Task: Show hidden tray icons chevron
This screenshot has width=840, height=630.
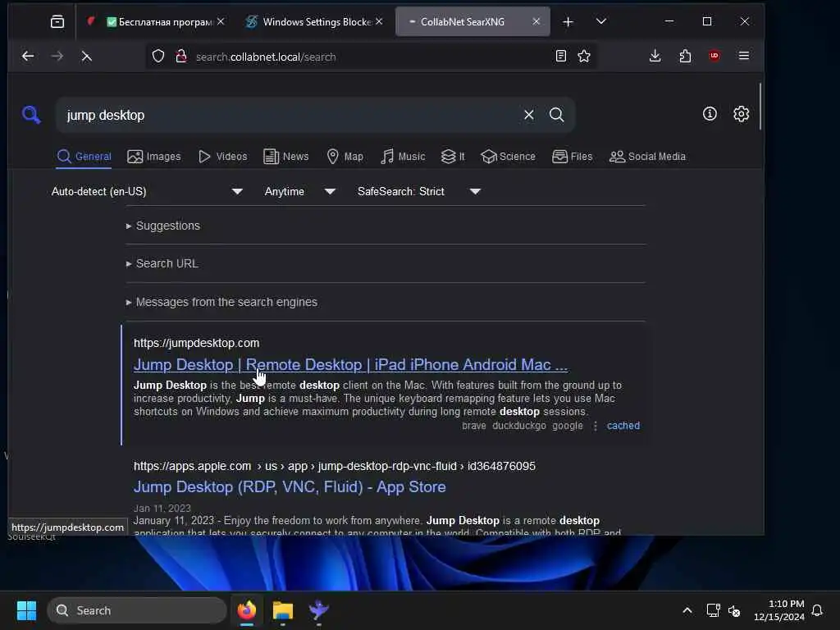Action: pyautogui.click(x=687, y=610)
